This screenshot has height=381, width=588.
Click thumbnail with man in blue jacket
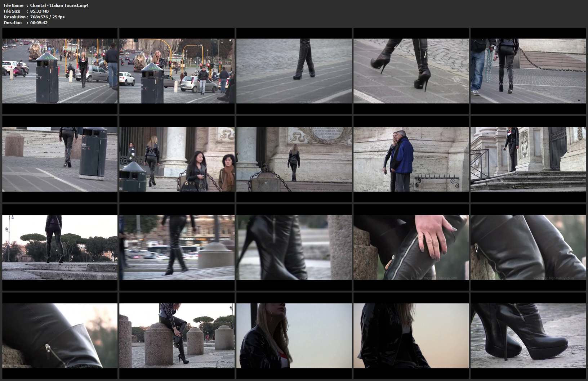coord(411,159)
